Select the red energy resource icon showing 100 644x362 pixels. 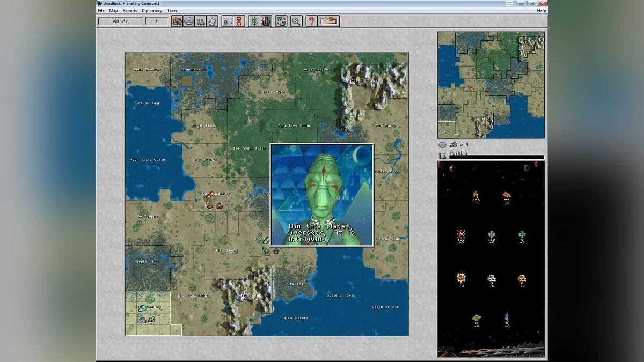(x=460, y=234)
